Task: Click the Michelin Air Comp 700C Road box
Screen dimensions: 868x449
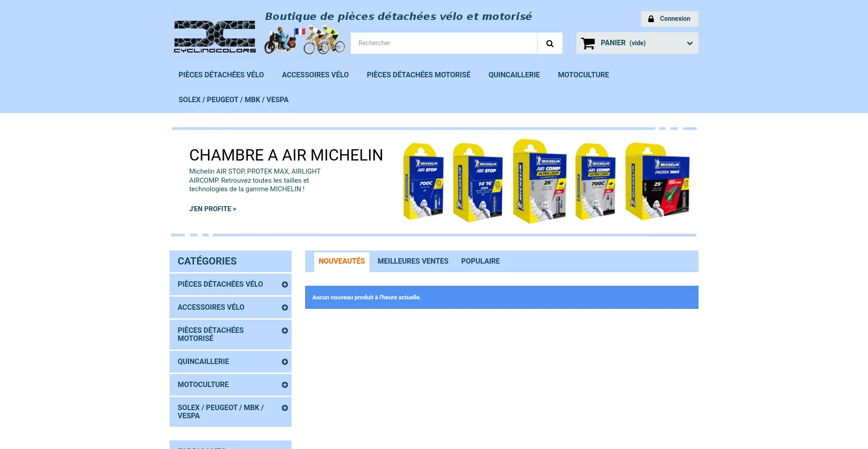Action: tap(595, 182)
